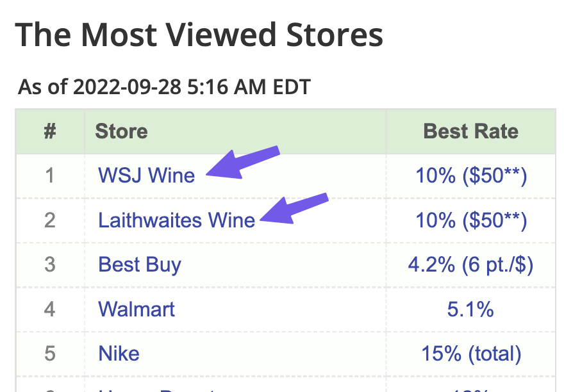Screen dimensions: 573x392
Task: Click the # column header
Action: point(49,131)
